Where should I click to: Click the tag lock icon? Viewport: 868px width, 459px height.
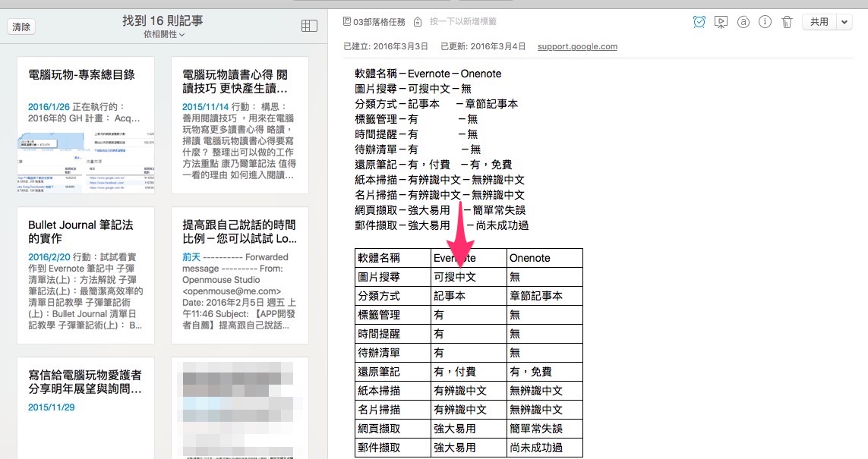coord(418,21)
